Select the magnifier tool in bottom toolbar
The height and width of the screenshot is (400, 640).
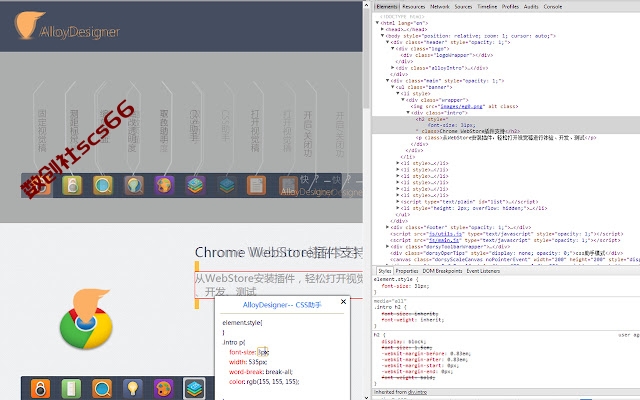click(102, 388)
